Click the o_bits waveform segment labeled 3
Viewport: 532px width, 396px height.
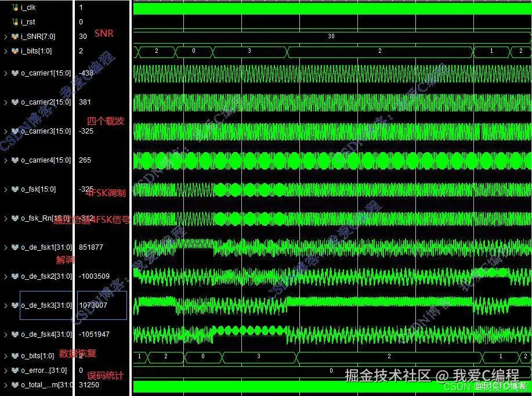(x=259, y=357)
